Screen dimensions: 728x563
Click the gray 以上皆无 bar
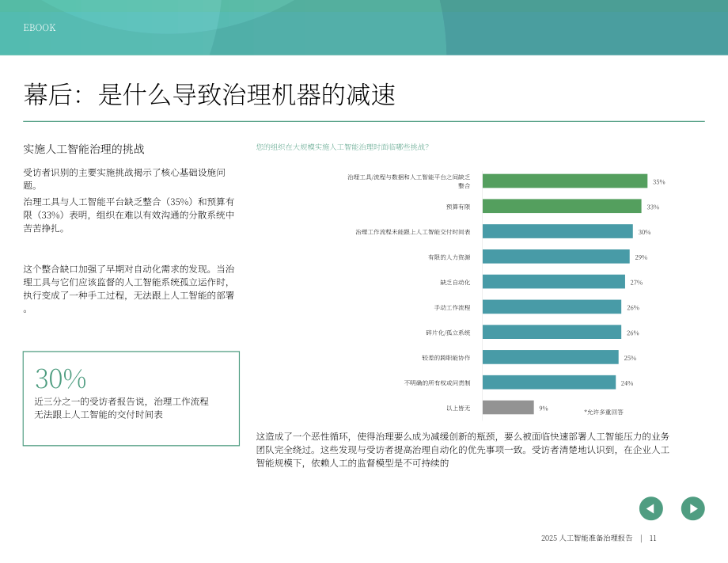508,407
